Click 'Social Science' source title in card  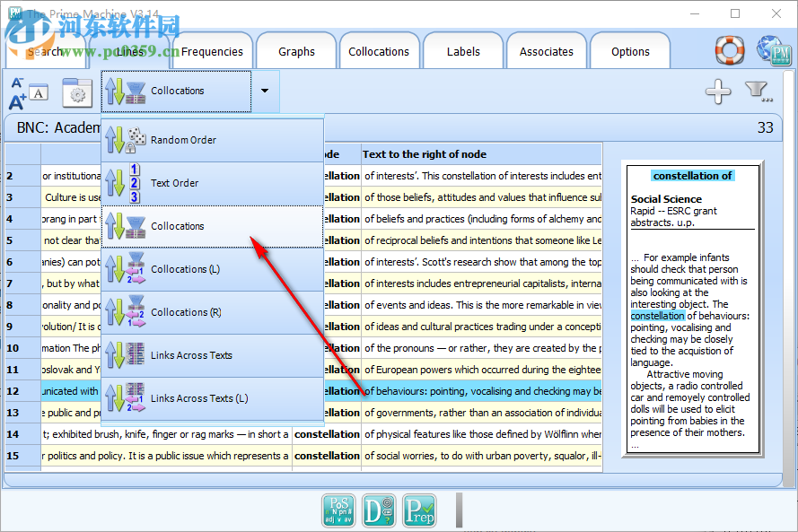pos(666,199)
